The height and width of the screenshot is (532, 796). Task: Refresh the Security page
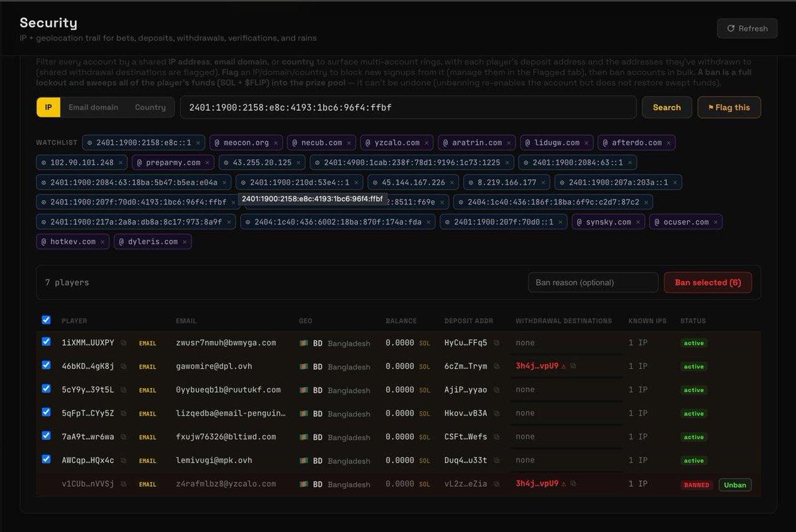747,29
